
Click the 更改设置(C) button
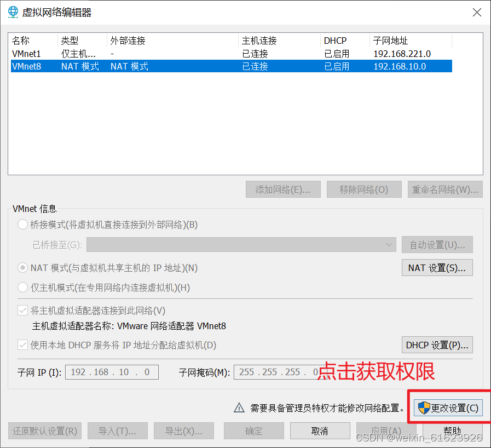448,408
